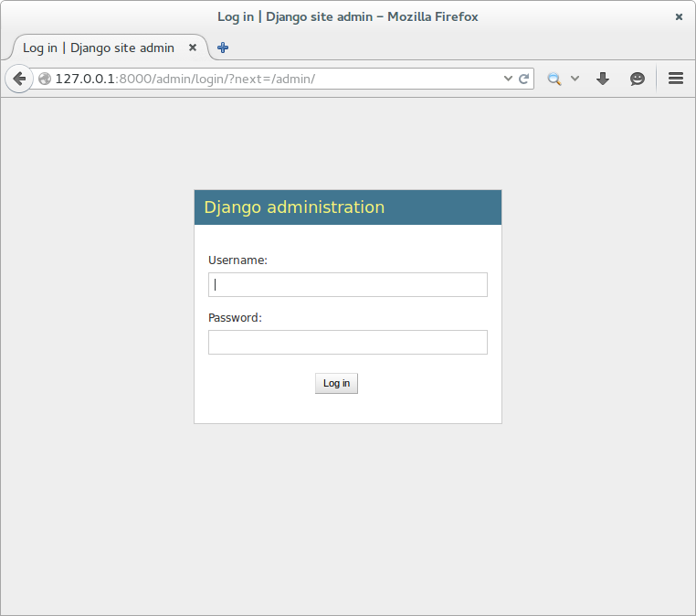Open URL history dropdown arrow in address bar
The width and height of the screenshot is (696, 616).
pyautogui.click(x=508, y=79)
